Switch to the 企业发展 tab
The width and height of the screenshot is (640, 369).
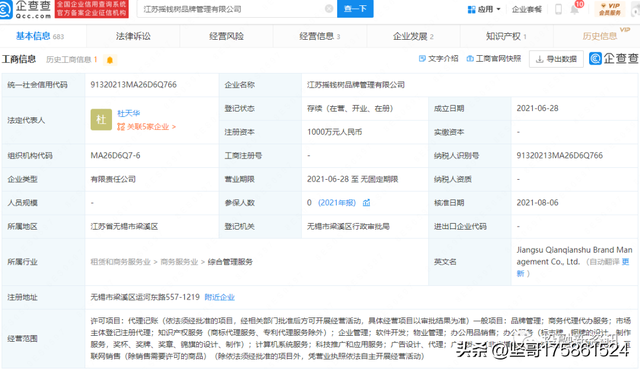413,36
